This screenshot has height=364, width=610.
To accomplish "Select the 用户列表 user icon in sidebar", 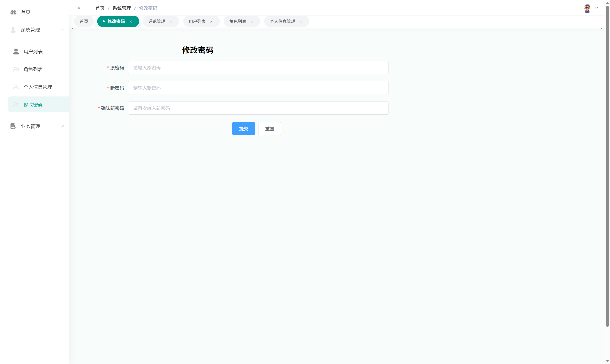I will (x=16, y=52).
